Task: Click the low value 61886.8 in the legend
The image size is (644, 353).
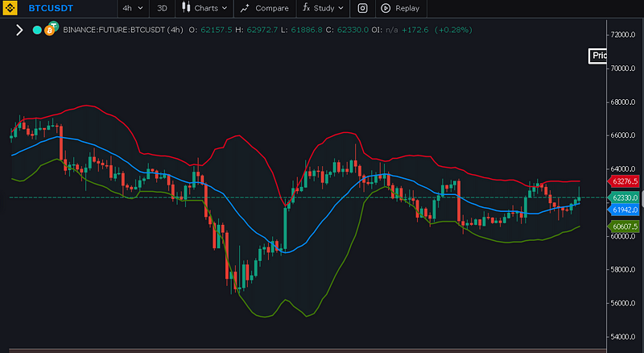Action: click(x=307, y=30)
